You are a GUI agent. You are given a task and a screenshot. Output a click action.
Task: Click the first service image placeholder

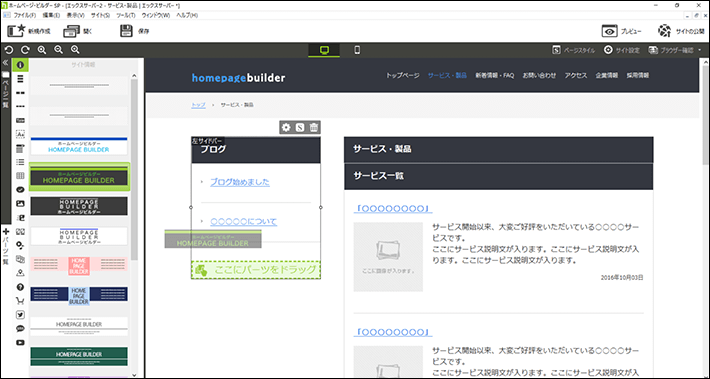click(388, 257)
